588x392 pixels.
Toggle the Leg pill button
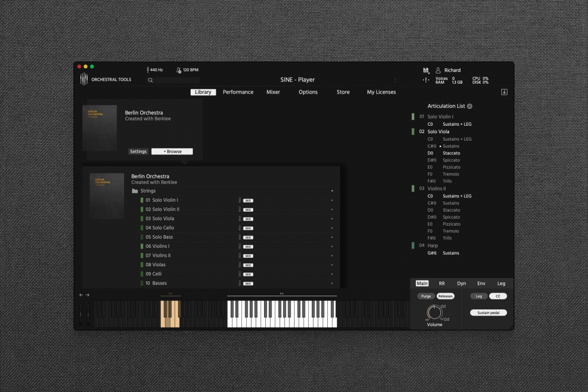click(479, 296)
